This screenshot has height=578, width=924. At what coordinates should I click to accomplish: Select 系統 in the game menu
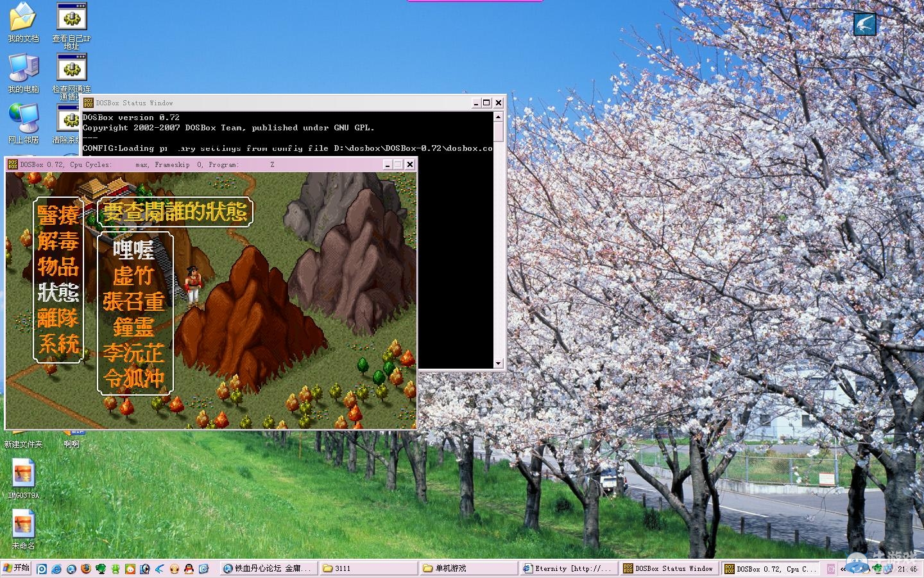[x=58, y=344]
